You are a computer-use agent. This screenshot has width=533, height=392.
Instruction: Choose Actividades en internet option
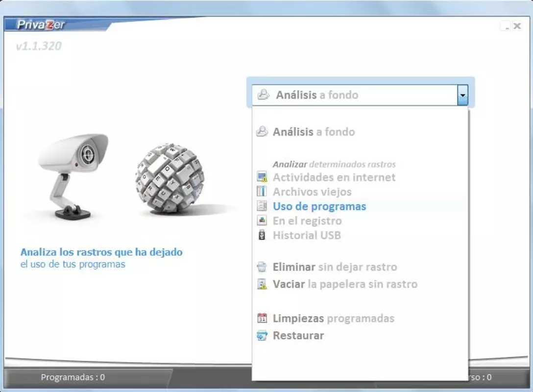[x=334, y=177]
